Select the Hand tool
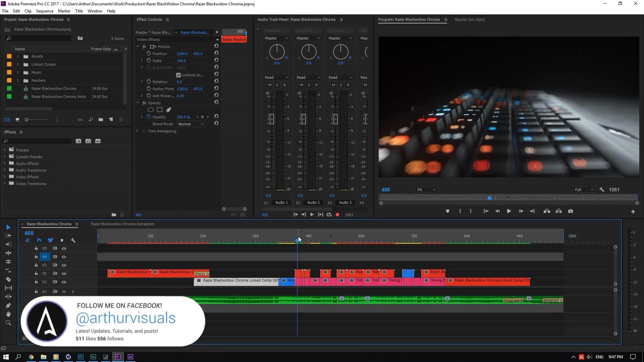 pos(8,314)
